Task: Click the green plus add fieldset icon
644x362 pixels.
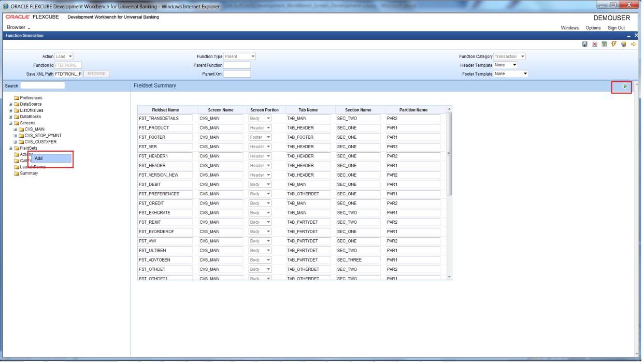Action: coord(624,87)
